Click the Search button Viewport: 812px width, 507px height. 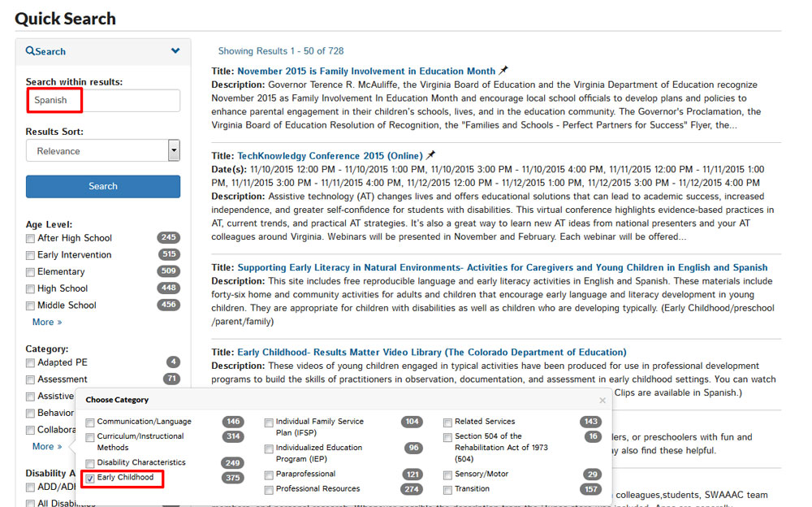(102, 186)
